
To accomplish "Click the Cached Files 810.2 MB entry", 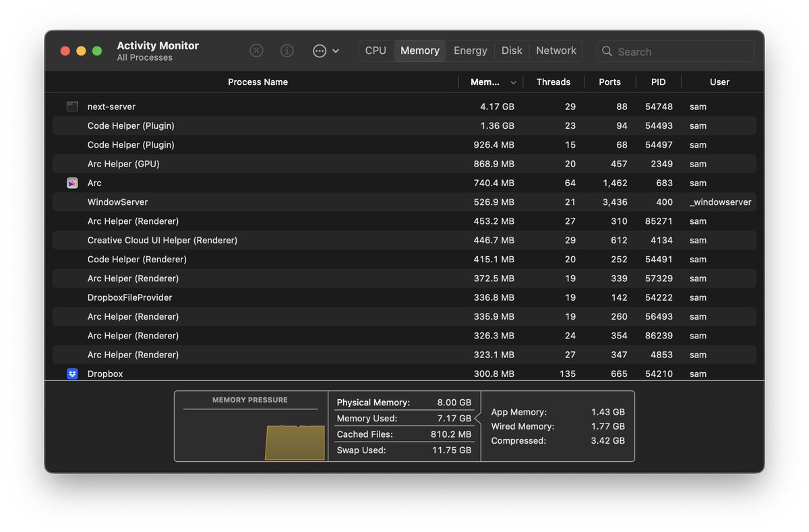I will click(x=404, y=435).
